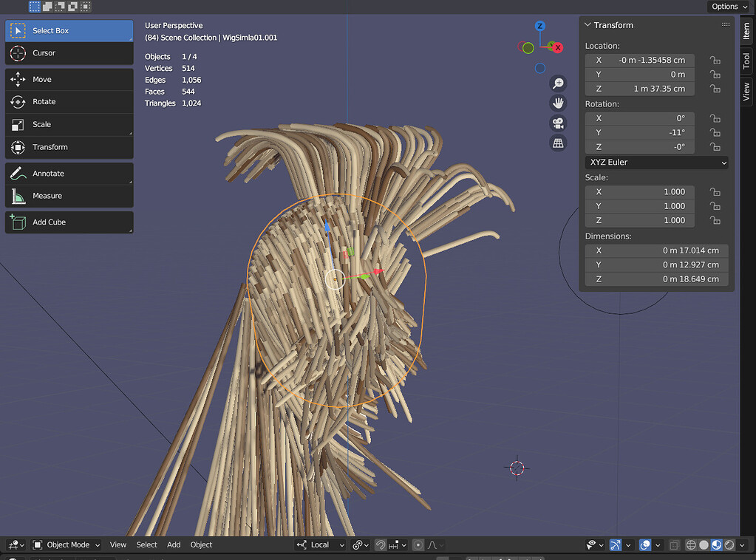Switch to the Tool sidebar tab

[x=746, y=61]
